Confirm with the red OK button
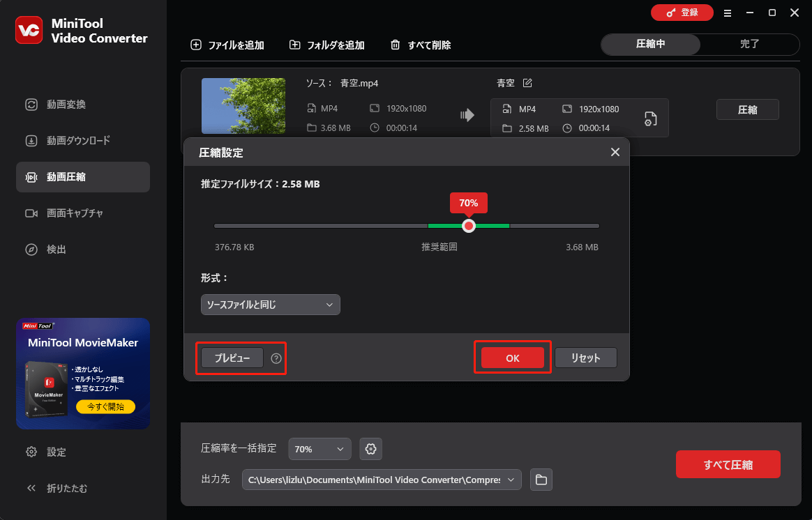 click(513, 358)
